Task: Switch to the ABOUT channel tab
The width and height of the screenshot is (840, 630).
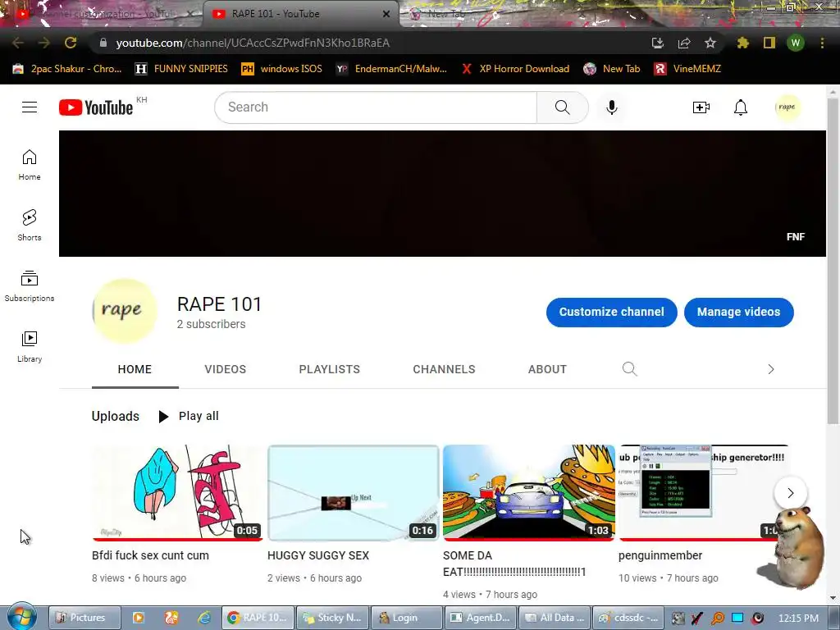Action: pos(547,369)
